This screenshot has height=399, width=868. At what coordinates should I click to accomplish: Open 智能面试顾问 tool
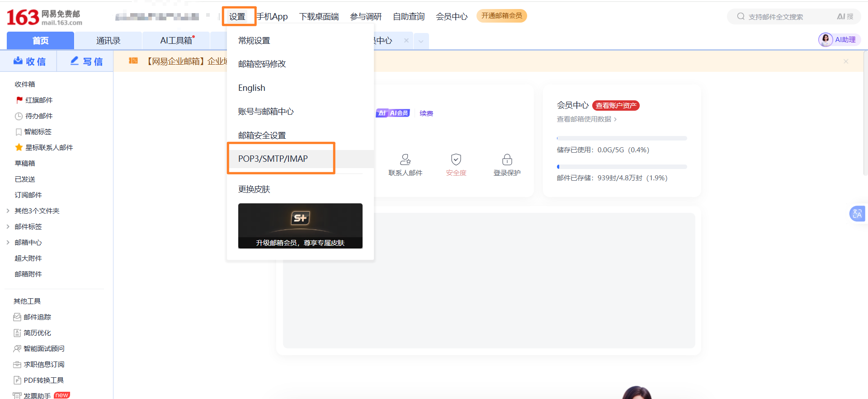tap(39, 348)
